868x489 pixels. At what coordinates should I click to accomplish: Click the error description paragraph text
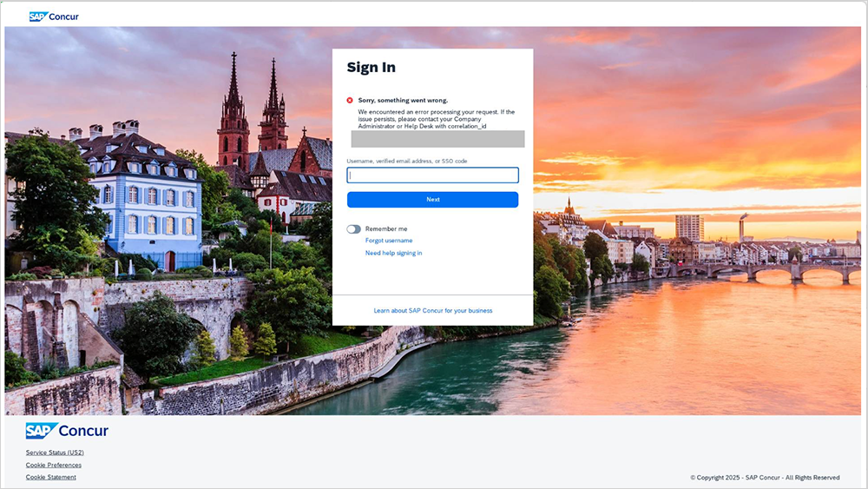[436, 119]
